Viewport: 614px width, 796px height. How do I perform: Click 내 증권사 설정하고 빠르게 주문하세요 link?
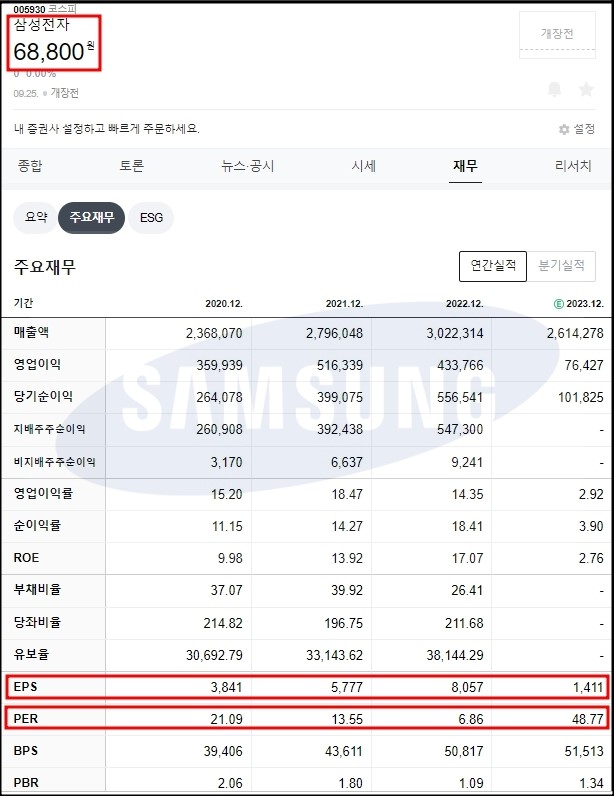[107, 128]
